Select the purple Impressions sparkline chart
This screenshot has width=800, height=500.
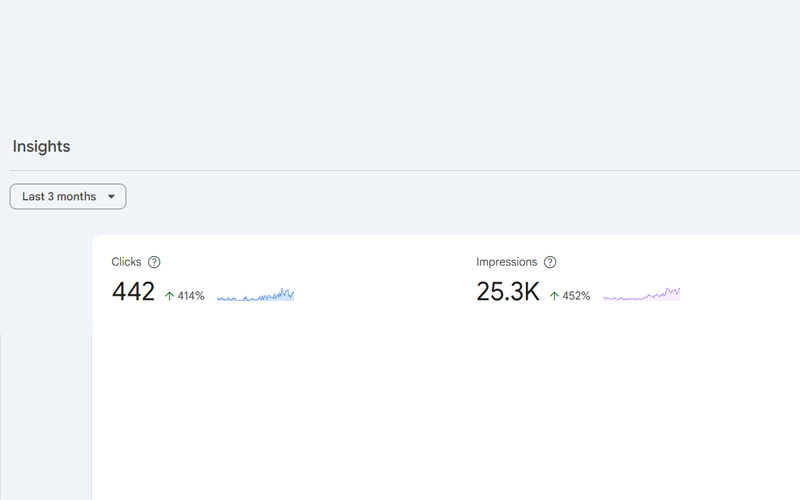tap(641, 294)
